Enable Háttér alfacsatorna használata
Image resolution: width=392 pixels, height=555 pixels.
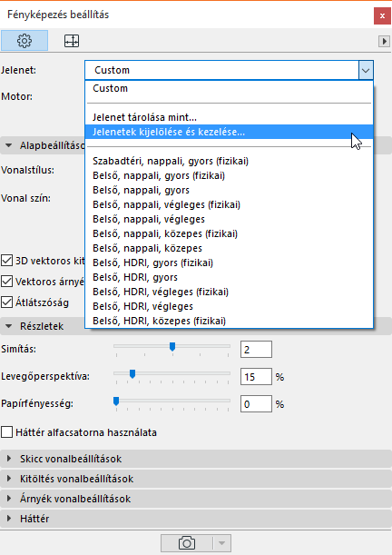[6, 432]
